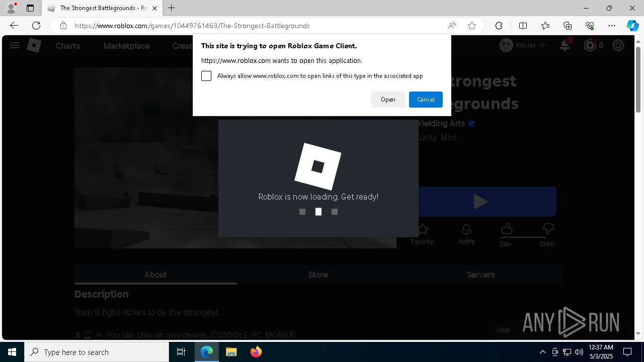The width and height of the screenshot is (644, 362).
Task: Open the network status icon
Action: tap(567, 352)
